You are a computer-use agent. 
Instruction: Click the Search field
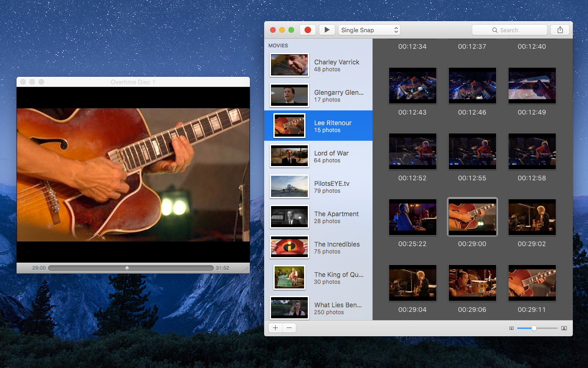509,30
